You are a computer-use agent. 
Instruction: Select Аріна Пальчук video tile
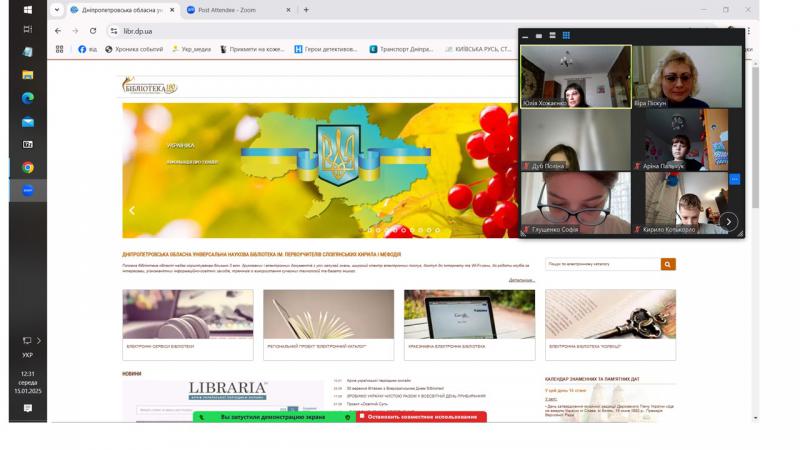pos(687,140)
